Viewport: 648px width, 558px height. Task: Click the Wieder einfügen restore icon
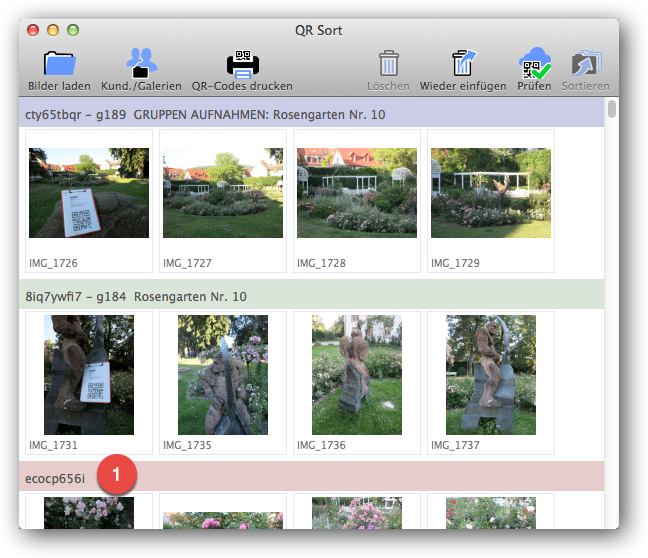pyautogui.click(x=463, y=63)
